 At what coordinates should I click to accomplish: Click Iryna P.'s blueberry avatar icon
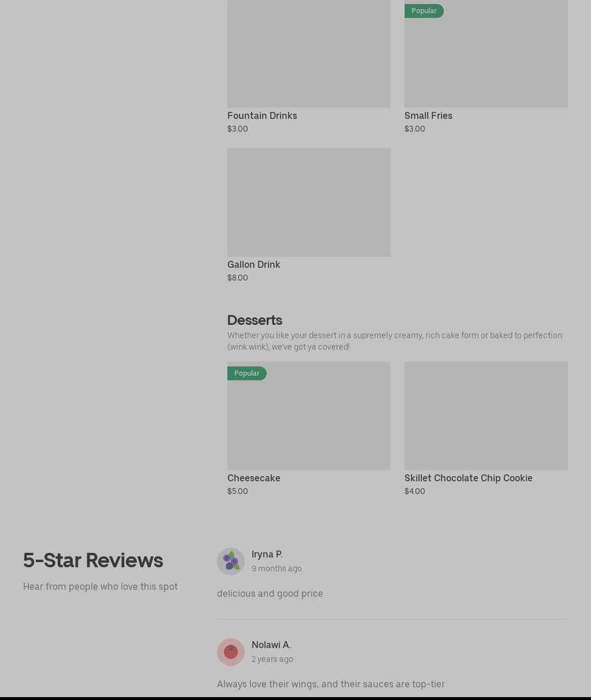pyautogui.click(x=231, y=562)
